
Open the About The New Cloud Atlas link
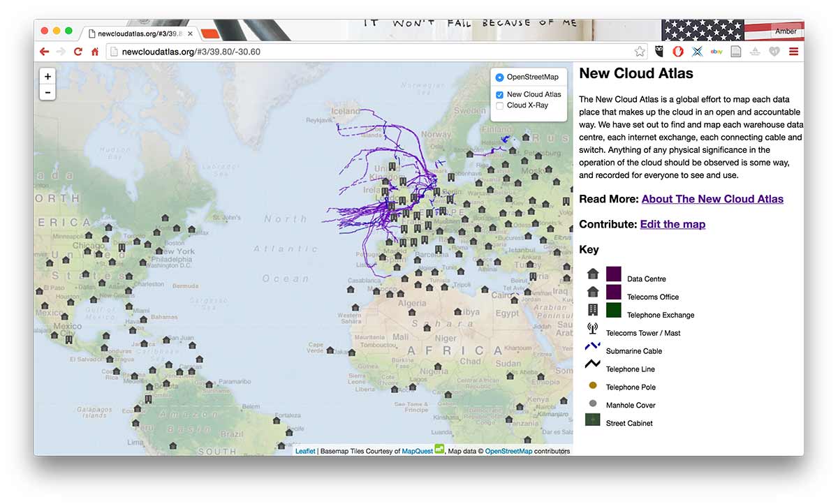[712, 199]
